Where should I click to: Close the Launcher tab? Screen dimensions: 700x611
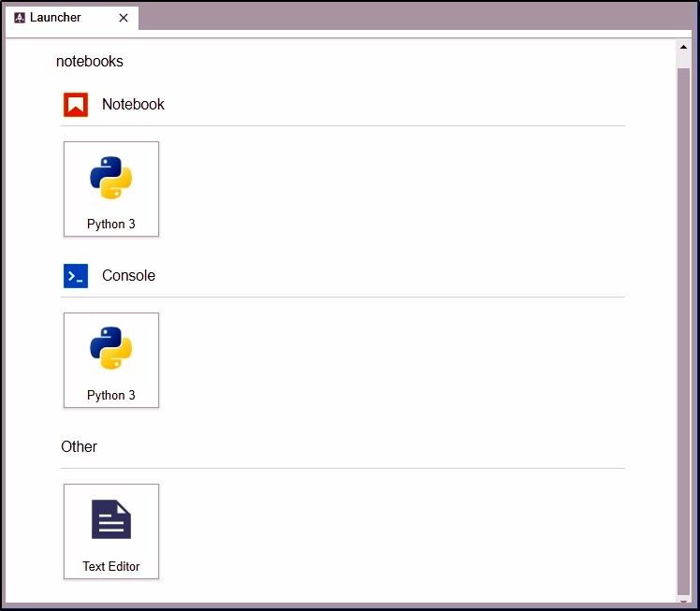pyautogui.click(x=124, y=18)
